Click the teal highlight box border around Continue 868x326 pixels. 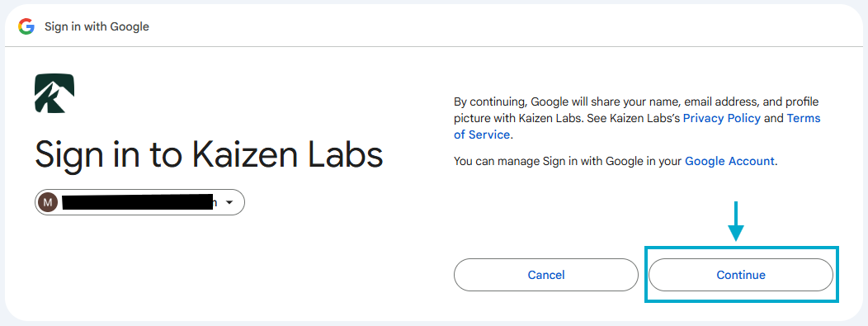[742, 248]
